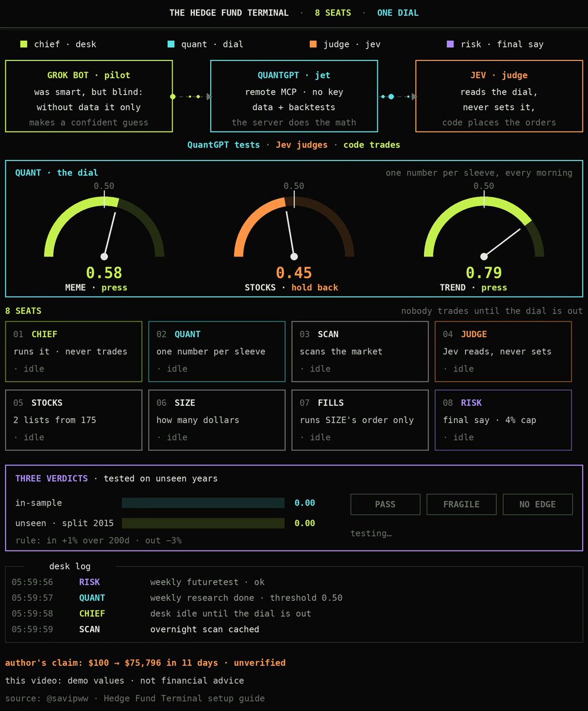
Task: Click the 0.45 hold back dial value
Action: [x=294, y=273]
